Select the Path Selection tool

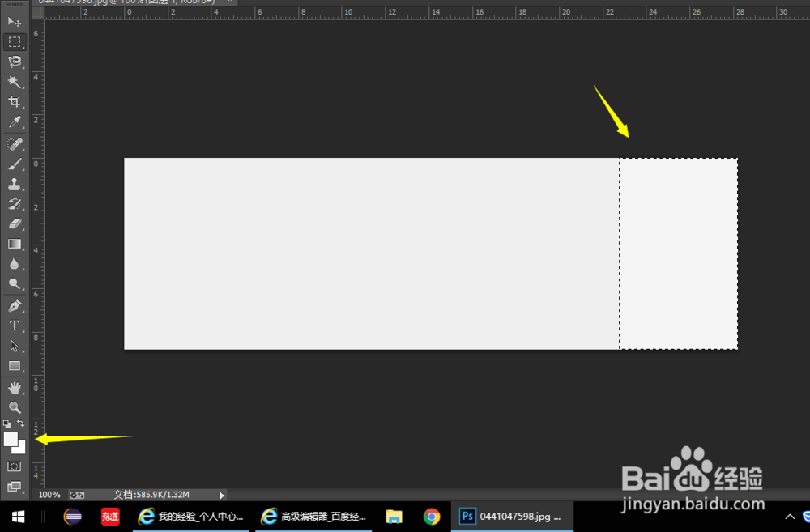15,346
